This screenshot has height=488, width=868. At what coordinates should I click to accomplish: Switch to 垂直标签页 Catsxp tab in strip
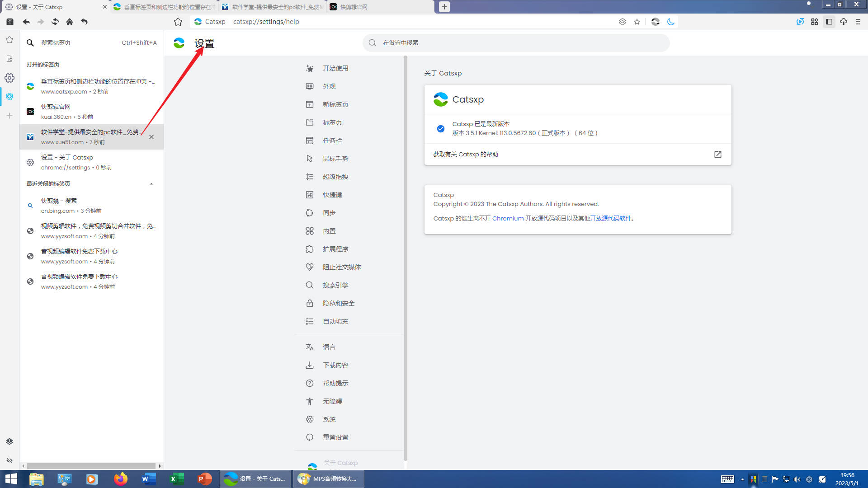coord(164,7)
